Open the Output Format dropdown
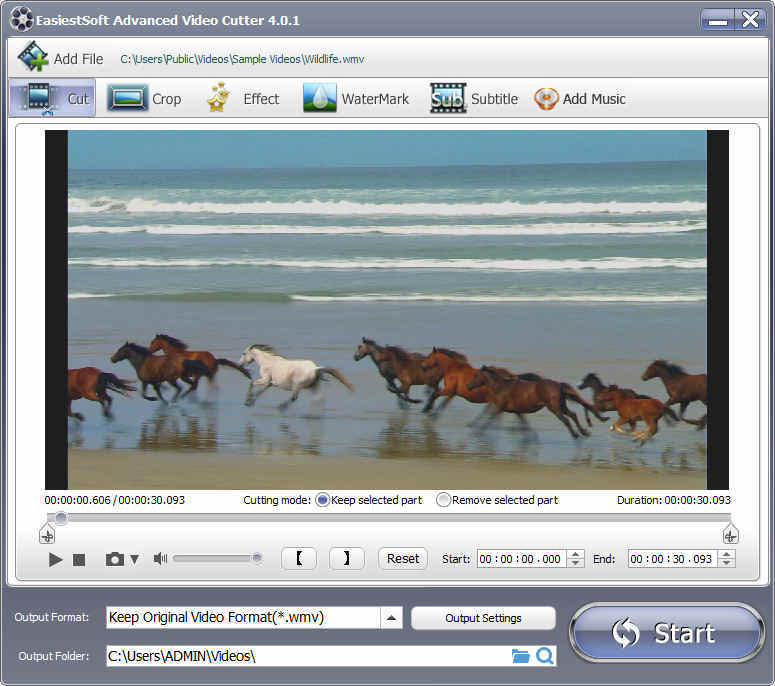Screen dimensions: 775x686 [391, 618]
